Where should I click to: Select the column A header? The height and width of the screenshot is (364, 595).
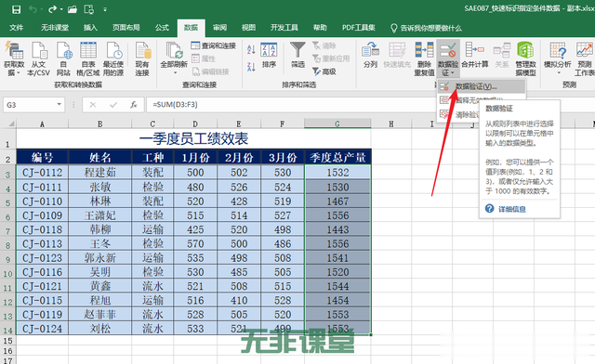tap(42, 123)
